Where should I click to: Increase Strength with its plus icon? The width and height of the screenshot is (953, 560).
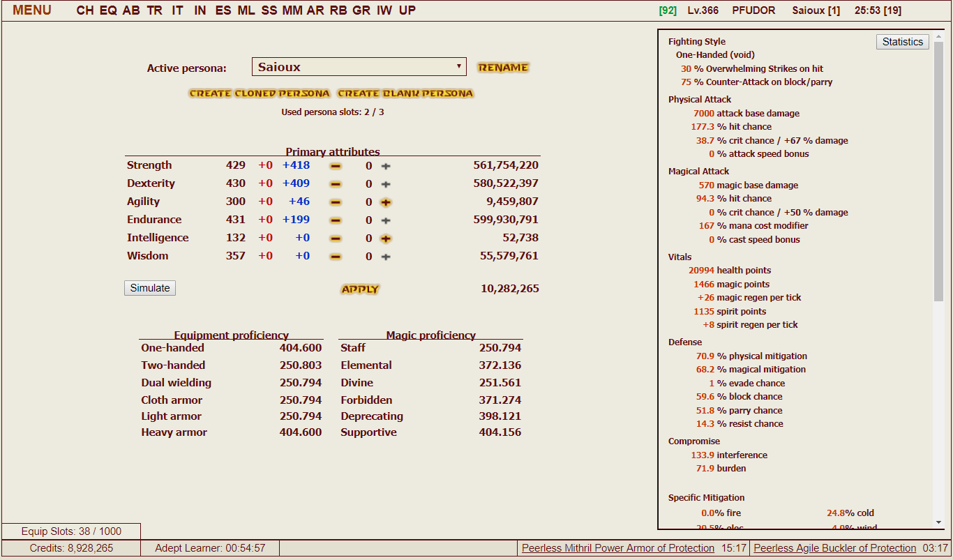pyautogui.click(x=386, y=166)
